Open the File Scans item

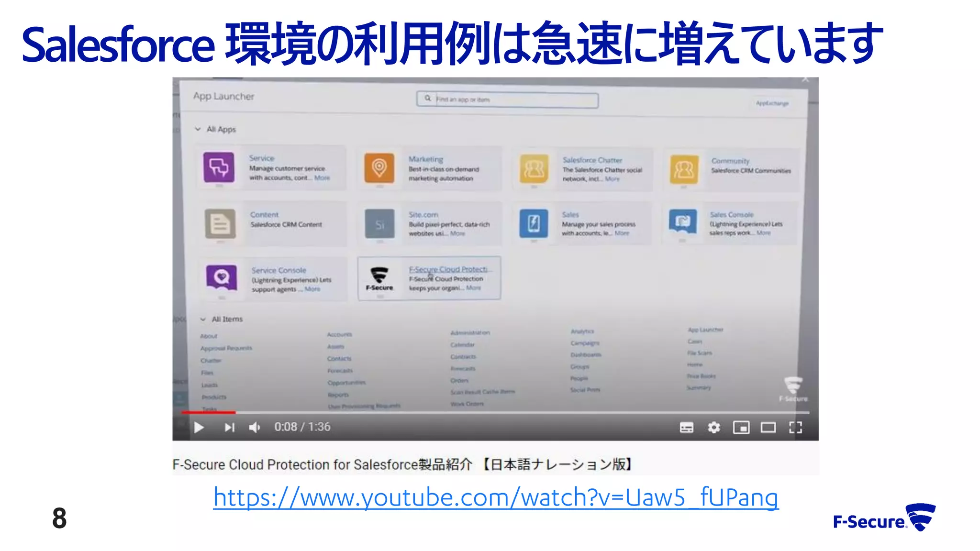coord(700,353)
